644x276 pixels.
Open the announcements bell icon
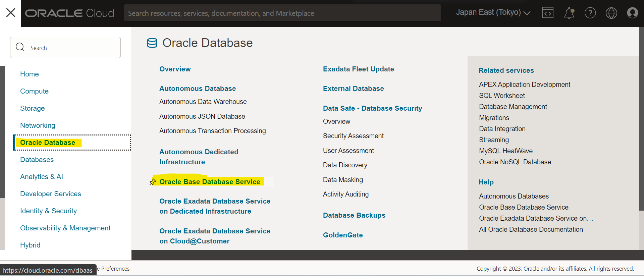569,13
